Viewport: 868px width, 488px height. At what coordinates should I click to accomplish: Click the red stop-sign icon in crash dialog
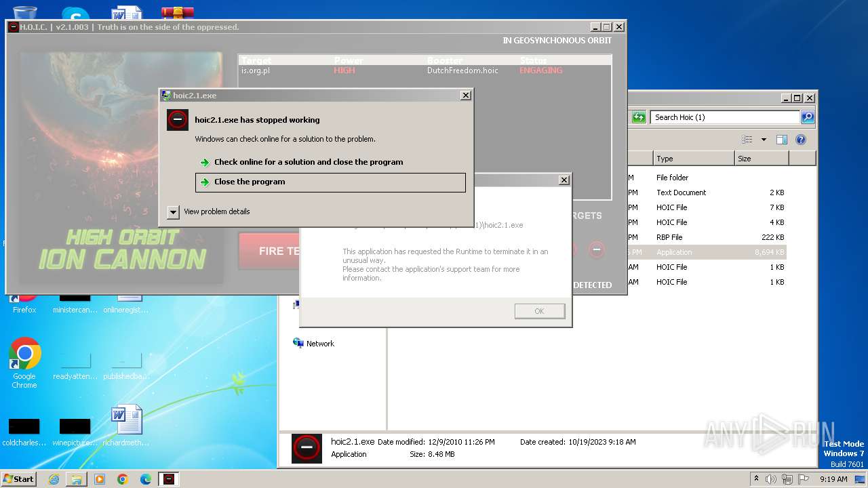(177, 120)
